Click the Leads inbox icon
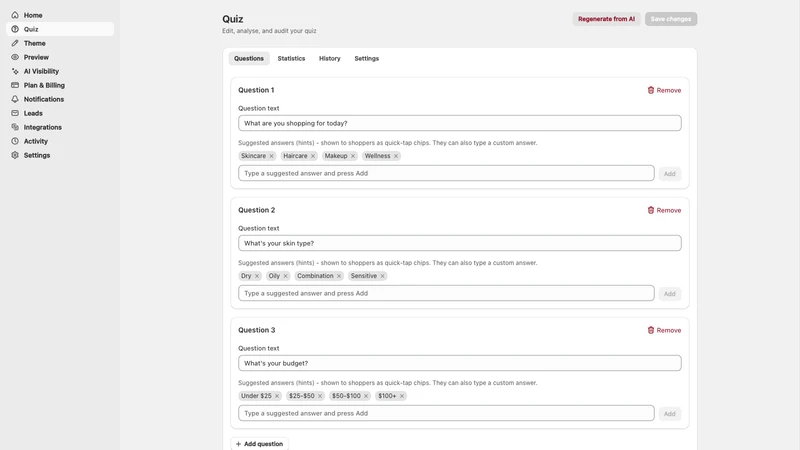Screen dimensions: 800x450 pos(15,113)
